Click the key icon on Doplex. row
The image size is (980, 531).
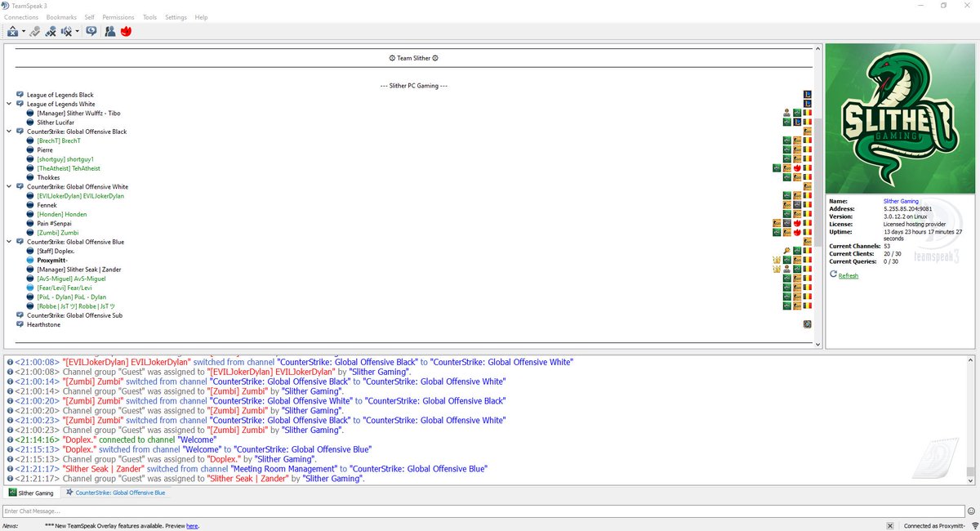coord(786,251)
